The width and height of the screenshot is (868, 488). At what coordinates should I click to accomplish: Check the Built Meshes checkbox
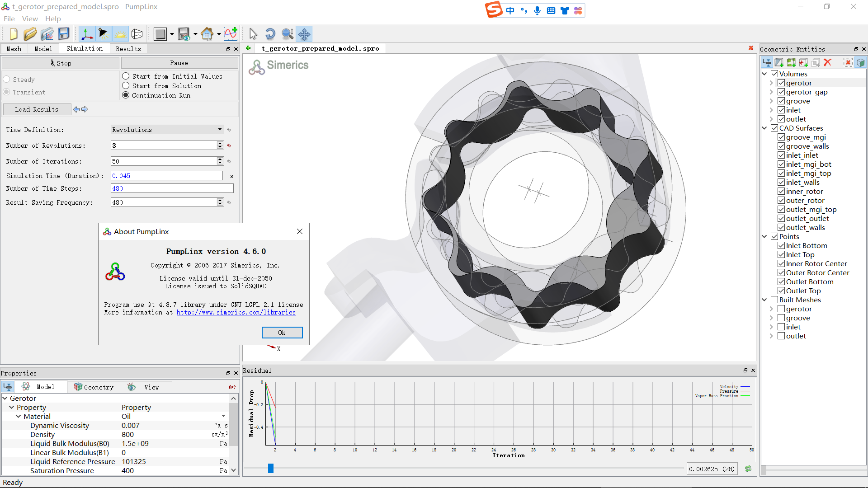click(x=774, y=300)
